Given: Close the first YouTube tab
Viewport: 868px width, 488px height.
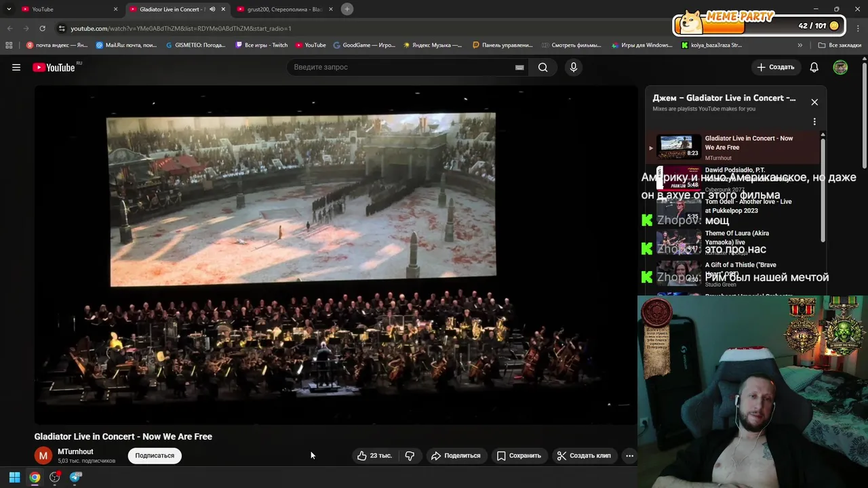Looking at the screenshot, I should click(x=115, y=9).
